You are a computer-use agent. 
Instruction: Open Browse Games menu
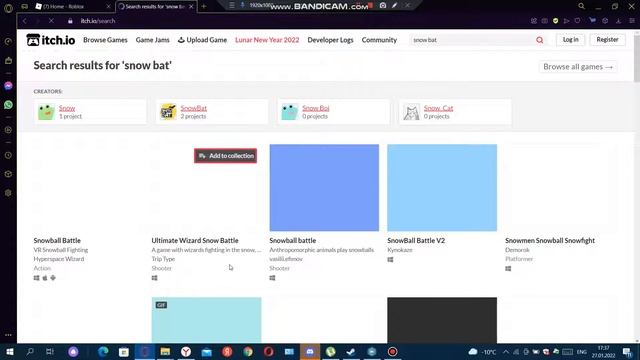pos(105,40)
